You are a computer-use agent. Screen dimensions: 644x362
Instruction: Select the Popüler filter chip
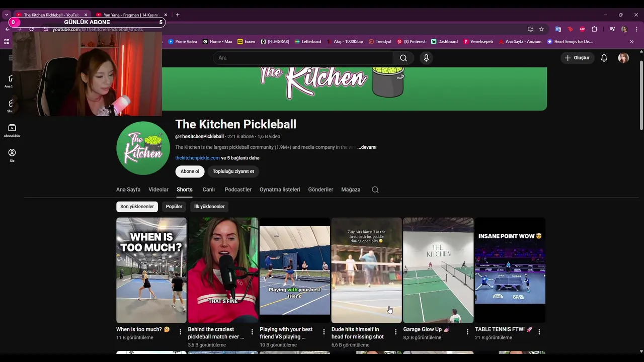tap(174, 207)
